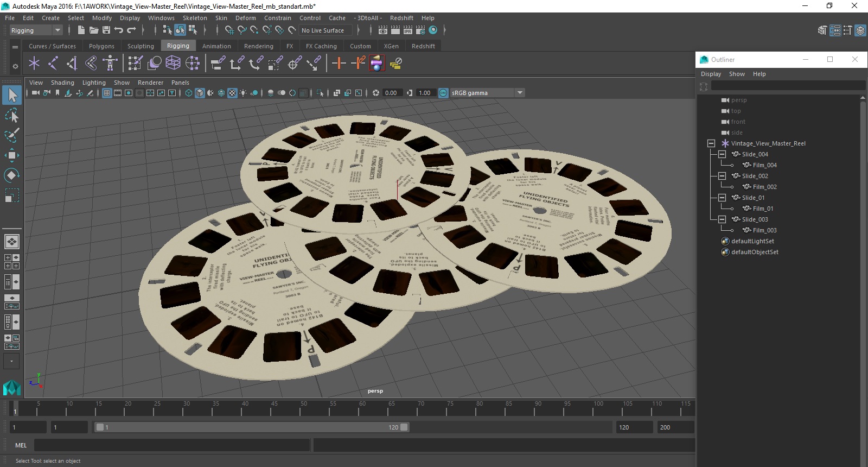Image resolution: width=868 pixels, height=467 pixels.
Task: Open the sRGB gamma dropdown
Action: [487, 93]
